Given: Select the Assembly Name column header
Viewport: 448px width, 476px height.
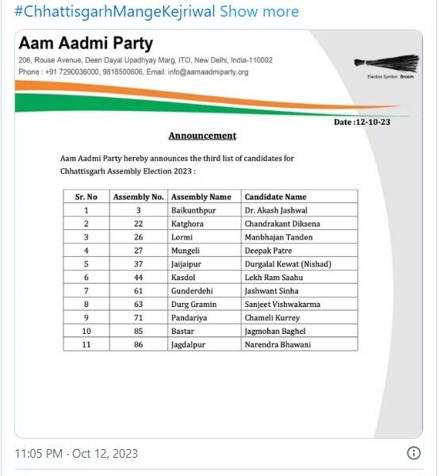Looking at the screenshot, I should click(x=205, y=197).
